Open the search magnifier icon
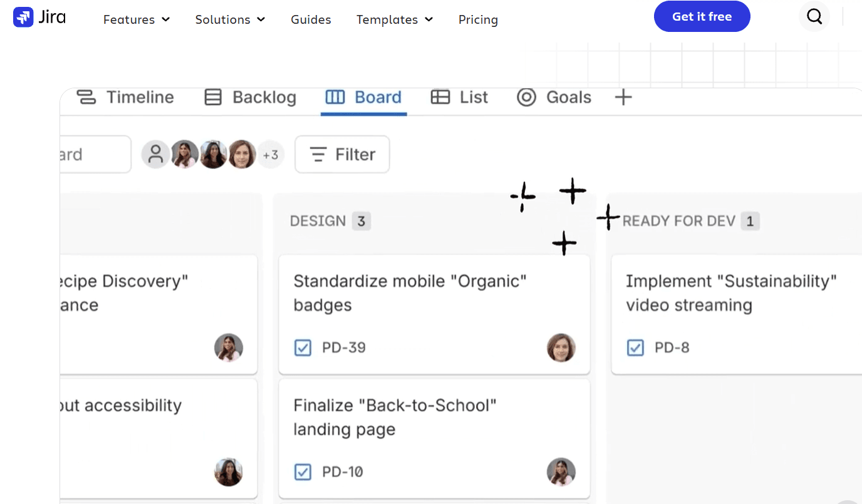The image size is (862, 504). 814,17
